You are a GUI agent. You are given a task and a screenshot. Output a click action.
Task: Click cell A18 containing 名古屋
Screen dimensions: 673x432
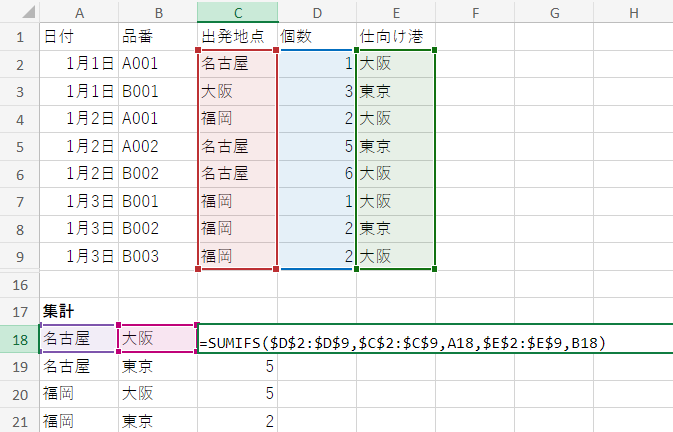point(79,339)
